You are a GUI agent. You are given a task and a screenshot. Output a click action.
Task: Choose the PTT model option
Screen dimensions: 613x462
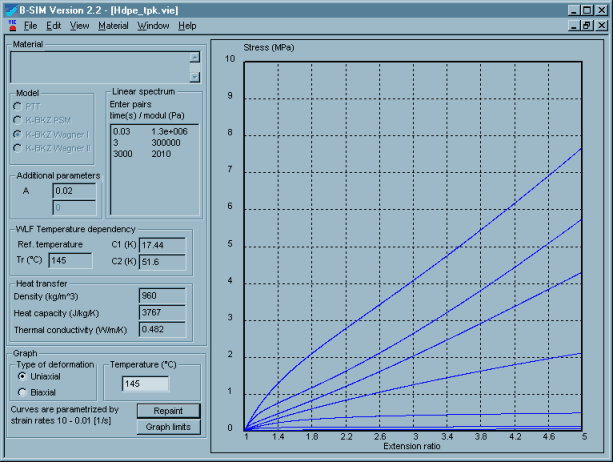[x=16, y=103]
